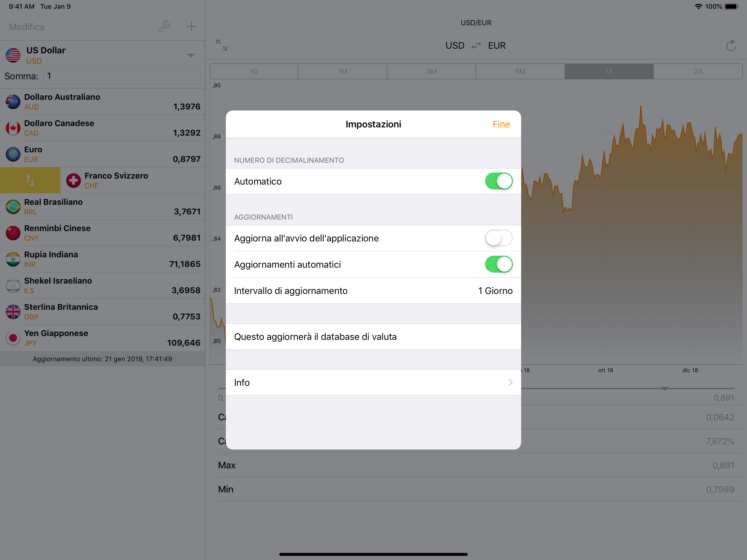Tap the reorder arrows on the Franco Svizzero row

tap(30, 180)
